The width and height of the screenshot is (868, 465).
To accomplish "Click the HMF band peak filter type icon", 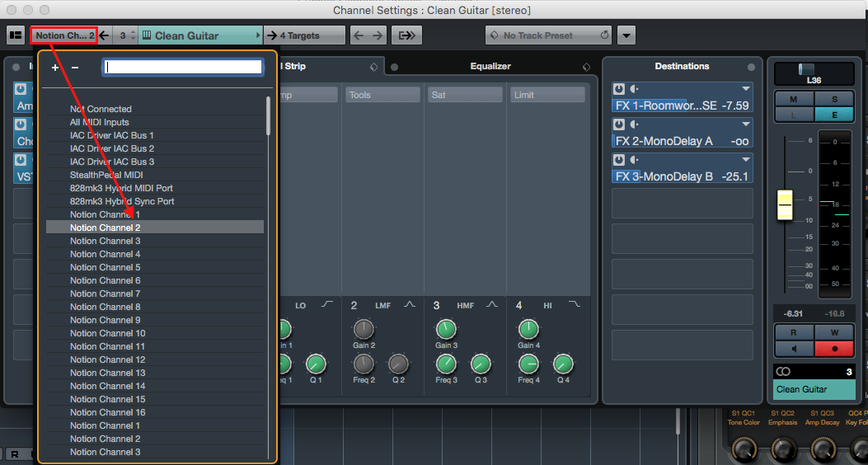I will point(492,304).
